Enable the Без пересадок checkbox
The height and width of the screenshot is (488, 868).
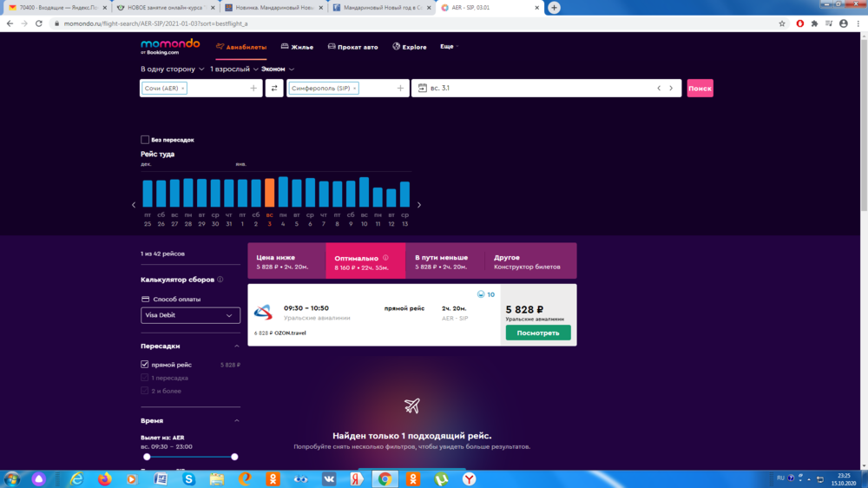pos(145,140)
